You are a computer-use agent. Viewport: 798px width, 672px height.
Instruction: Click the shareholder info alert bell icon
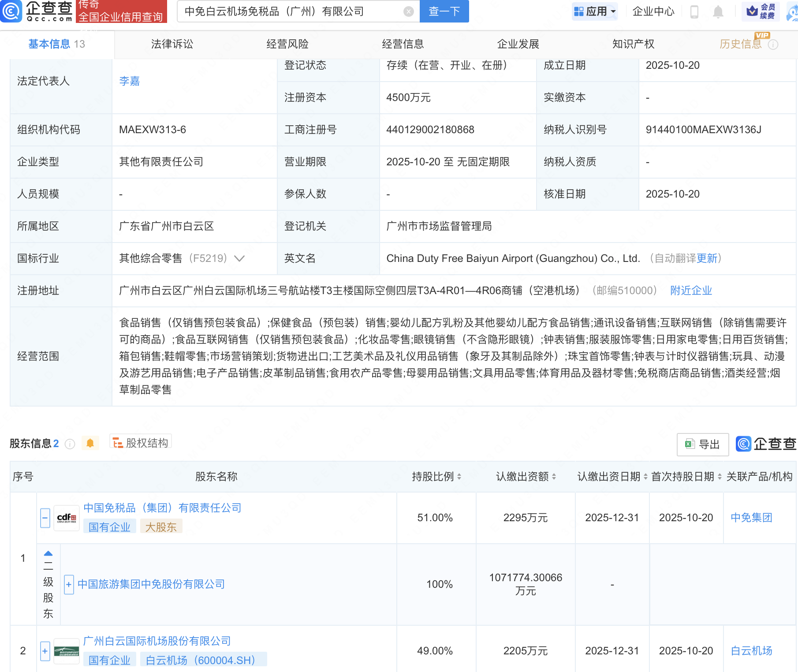90,443
